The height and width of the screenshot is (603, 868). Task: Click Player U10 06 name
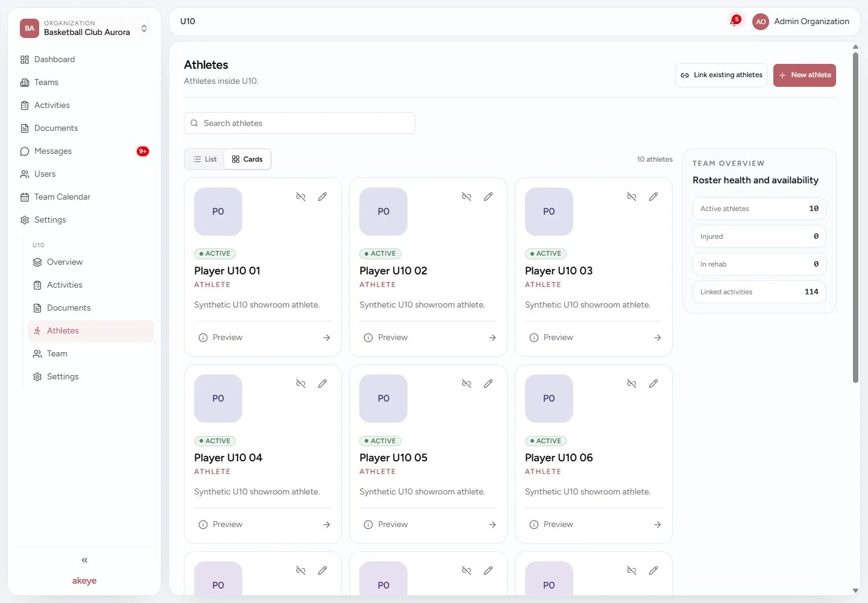click(x=559, y=458)
